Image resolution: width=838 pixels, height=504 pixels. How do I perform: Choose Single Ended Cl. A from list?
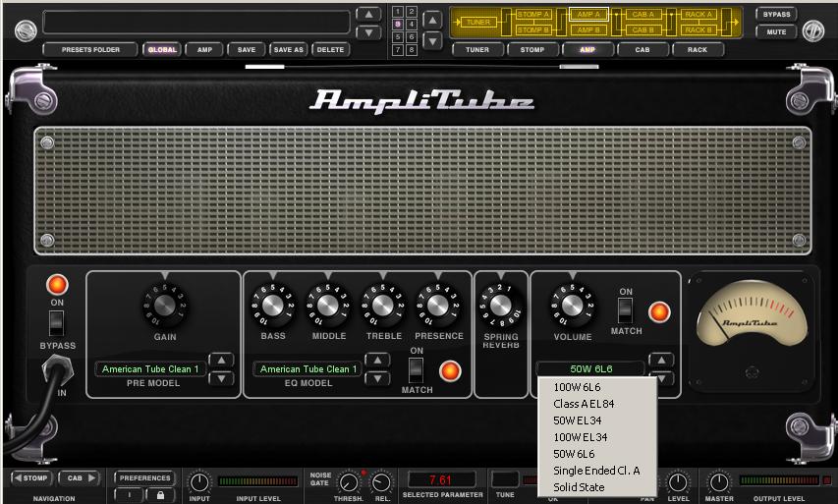click(x=596, y=471)
